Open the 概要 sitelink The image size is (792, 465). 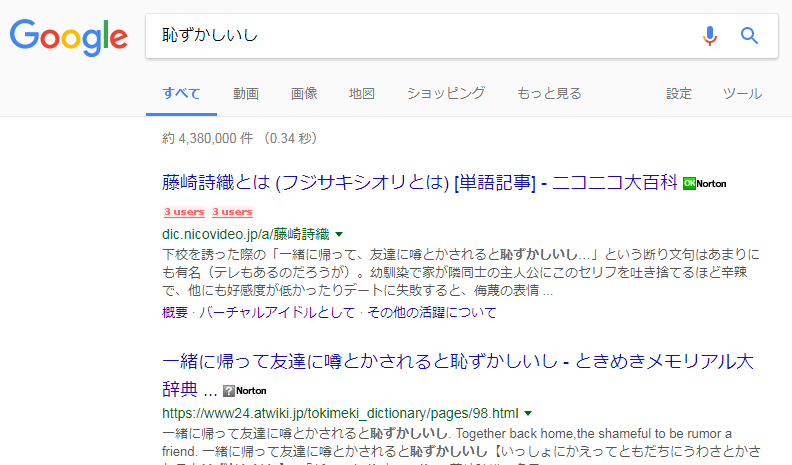pyautogui.click(x=175, y=313)
